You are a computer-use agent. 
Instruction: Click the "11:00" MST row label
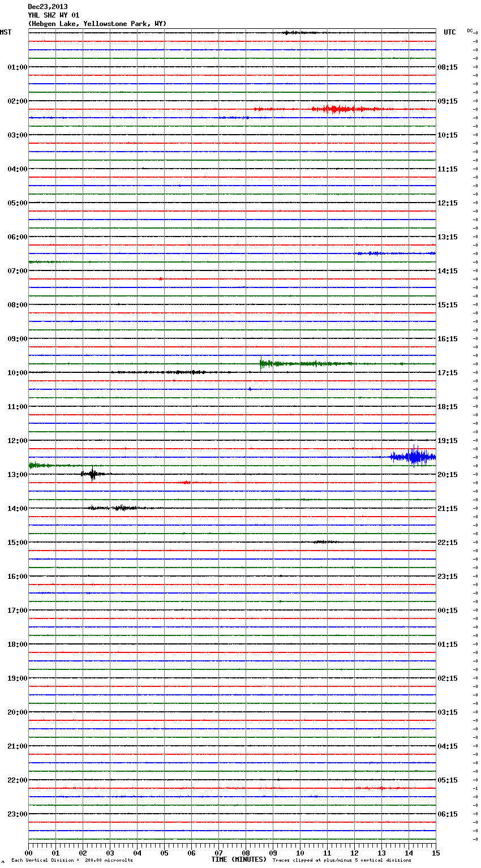[18, 407]
